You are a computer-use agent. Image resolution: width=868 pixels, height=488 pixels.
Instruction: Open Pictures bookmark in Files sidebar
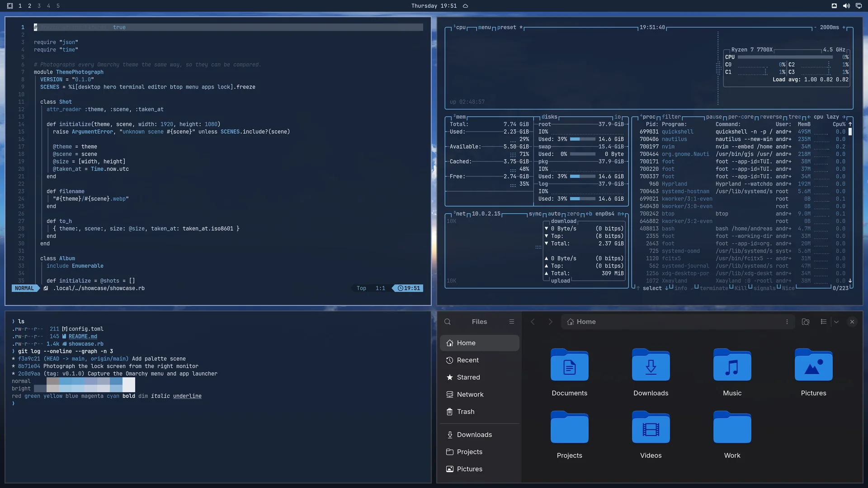pyautogui.click(x=480, y=469)
